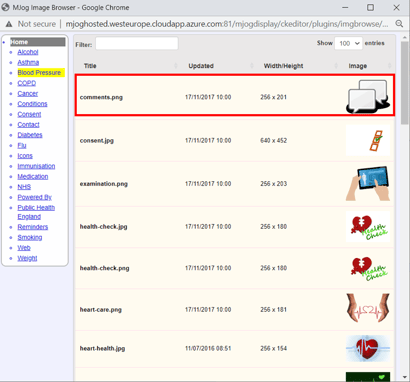
Task: Open the Immunisation category link
Action: (36, 166)
